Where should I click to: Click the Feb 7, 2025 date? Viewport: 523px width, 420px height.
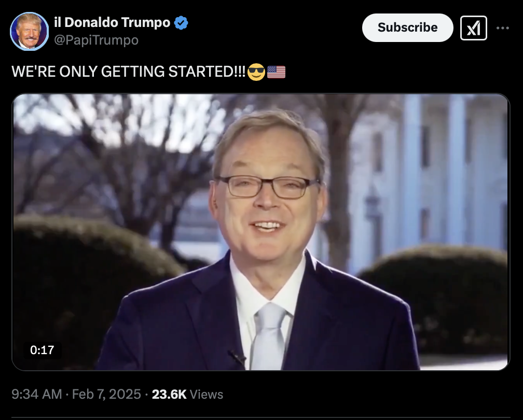click(106, 394)
